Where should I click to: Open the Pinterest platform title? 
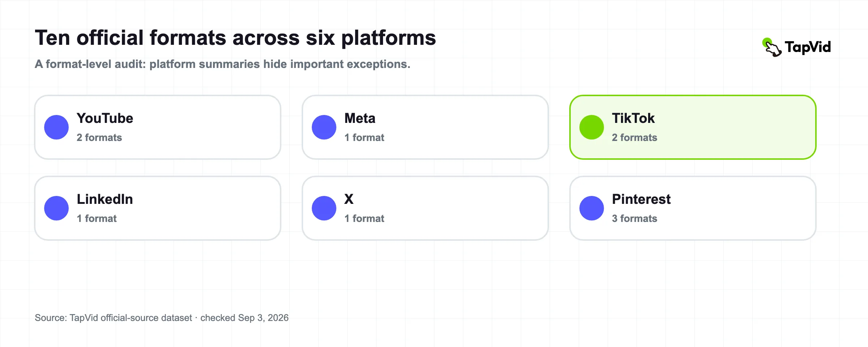(x=641, y=199)
